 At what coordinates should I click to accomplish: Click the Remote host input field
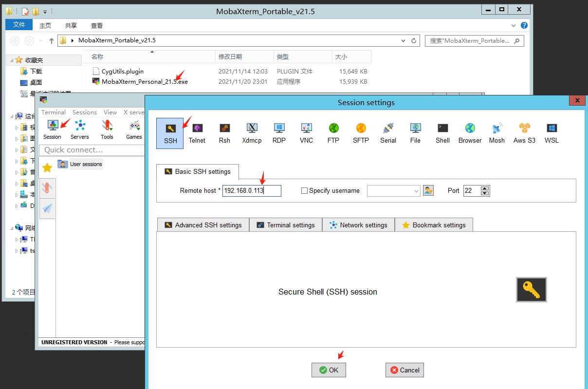tap(252, 191)
